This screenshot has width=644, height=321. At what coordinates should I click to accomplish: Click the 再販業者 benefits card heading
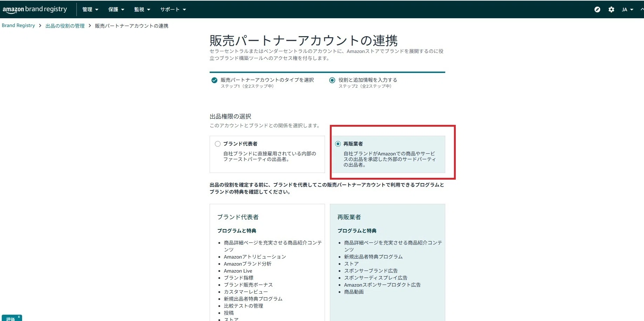tap(349, 217)
